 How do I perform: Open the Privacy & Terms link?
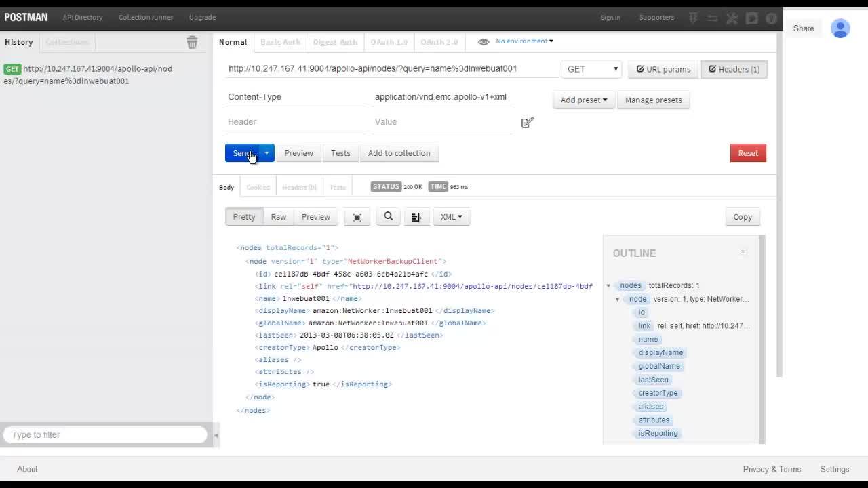pyautogui.click(x=772, y=468)
